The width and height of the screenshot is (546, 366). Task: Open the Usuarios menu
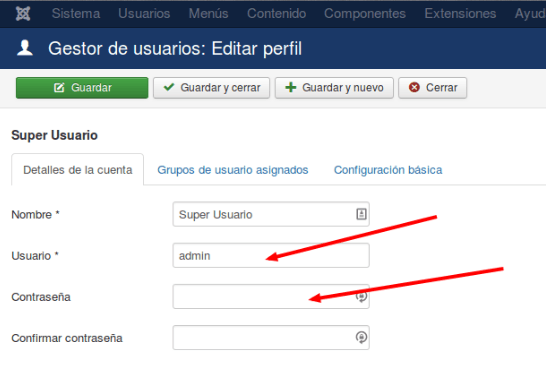(x=144, y=14)
